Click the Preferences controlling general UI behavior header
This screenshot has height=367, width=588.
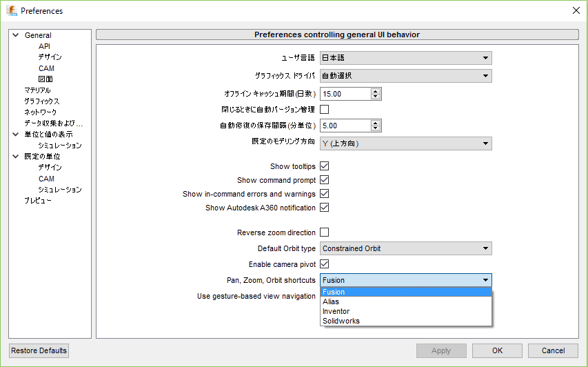click(x=337, y=34)
